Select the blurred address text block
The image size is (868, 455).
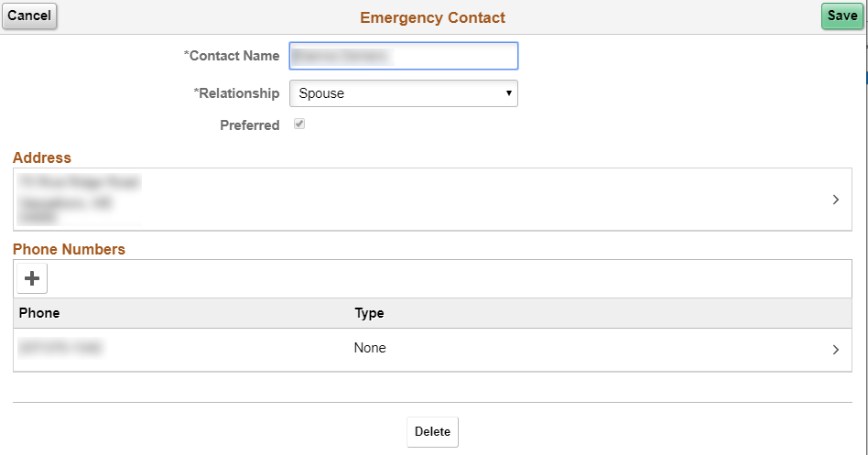coord(79,199)
